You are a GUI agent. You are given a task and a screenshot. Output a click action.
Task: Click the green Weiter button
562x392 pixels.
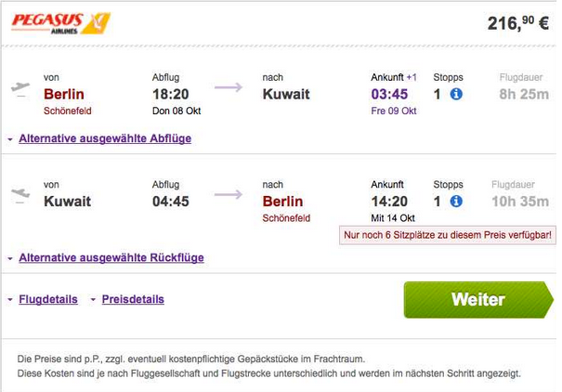point(478,300)
